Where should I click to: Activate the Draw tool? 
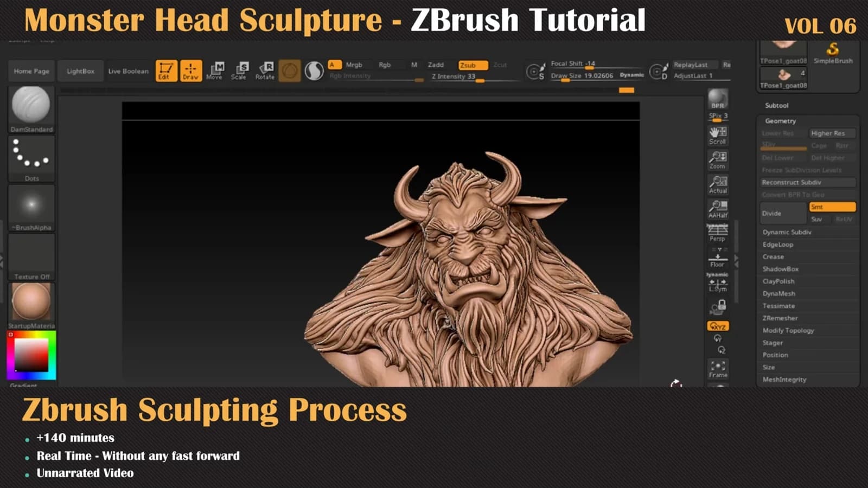pos(191,71)
